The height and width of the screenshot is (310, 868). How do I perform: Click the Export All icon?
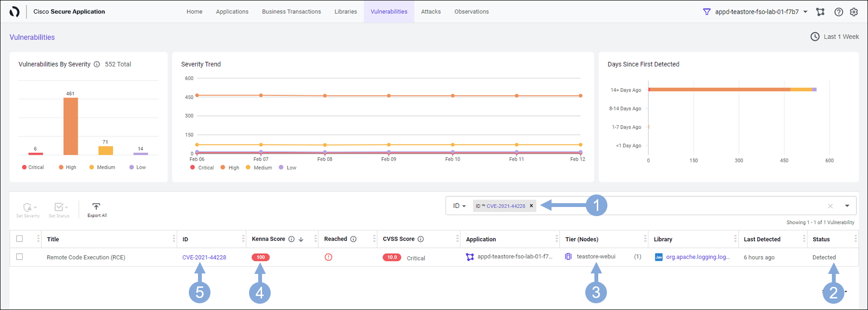96,207
